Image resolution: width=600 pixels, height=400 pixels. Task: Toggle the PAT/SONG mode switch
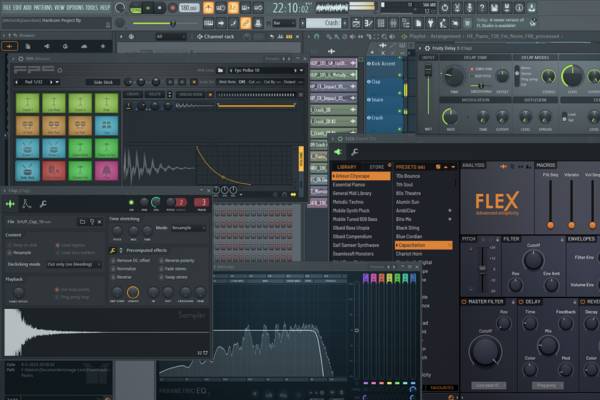(x=135, y=8)
